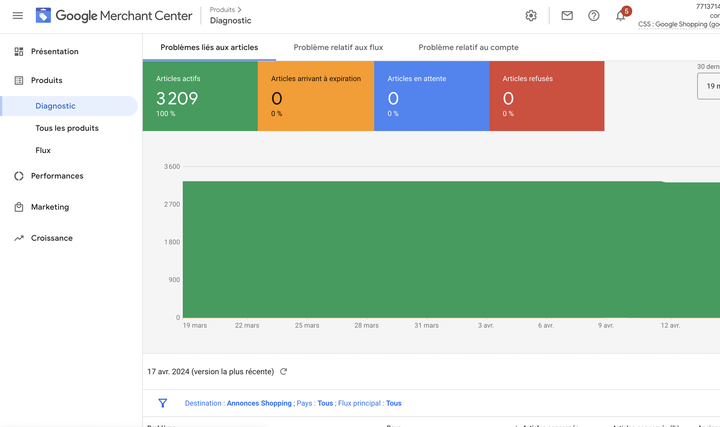Click the 3 209 active articles count
The width and height of the screenshot is (720, 427).
[x=177, y=99]
